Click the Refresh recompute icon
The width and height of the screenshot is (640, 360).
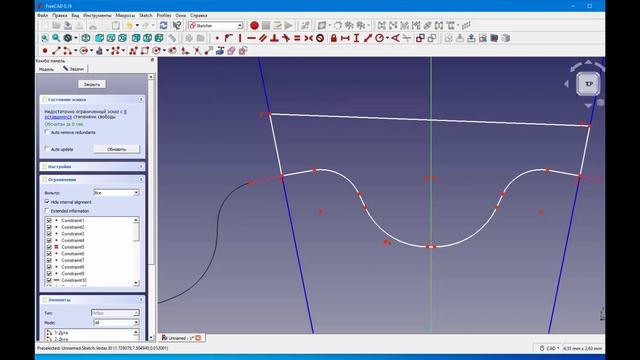163,25
